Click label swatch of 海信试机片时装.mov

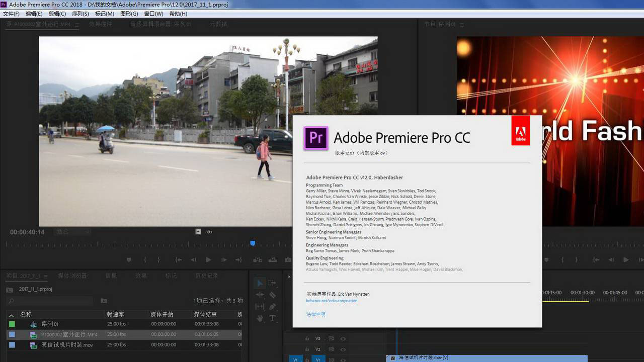coord(12,345)
